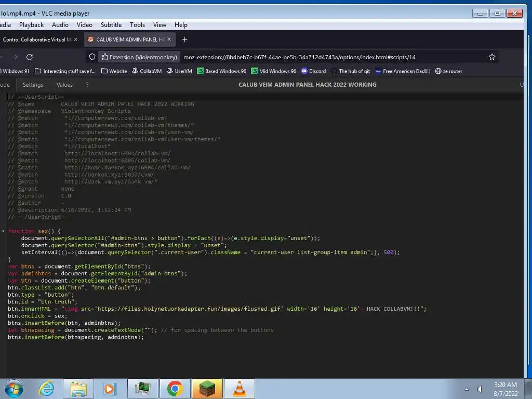The image size is (532, 399).
Task: Open the Discord bookmark
Action: pyautogui.click(x=313, y=71)
